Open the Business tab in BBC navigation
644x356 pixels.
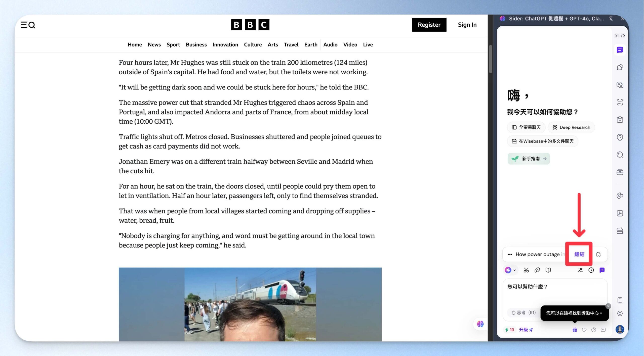(x=196, y=45)
